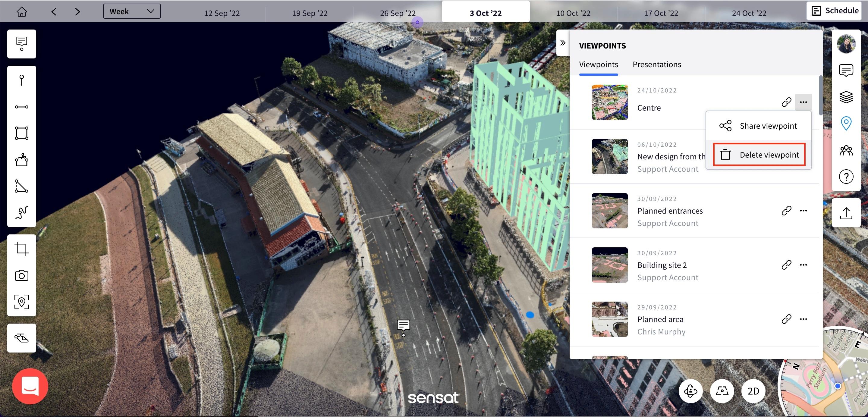Select the polygon area measurement tool

click(22, 133)
